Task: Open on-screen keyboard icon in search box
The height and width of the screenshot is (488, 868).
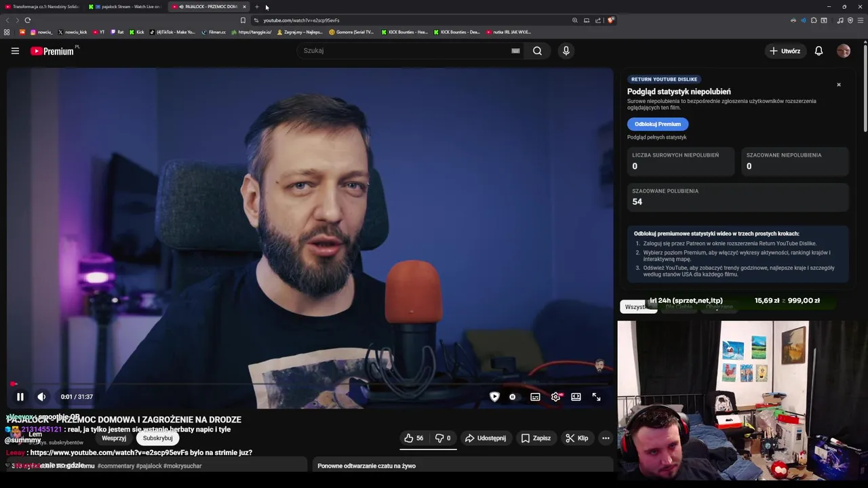Action: click(x=515, y=51)
